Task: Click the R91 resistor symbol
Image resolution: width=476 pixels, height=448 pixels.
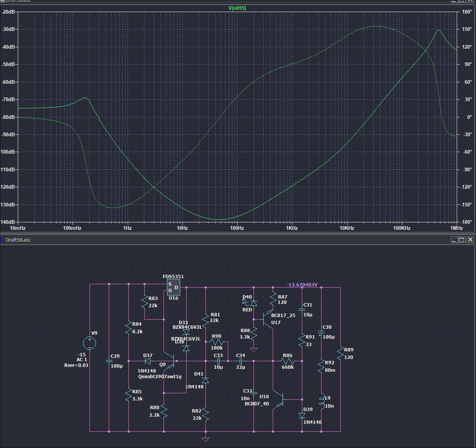Action: [x=302, y=341]
